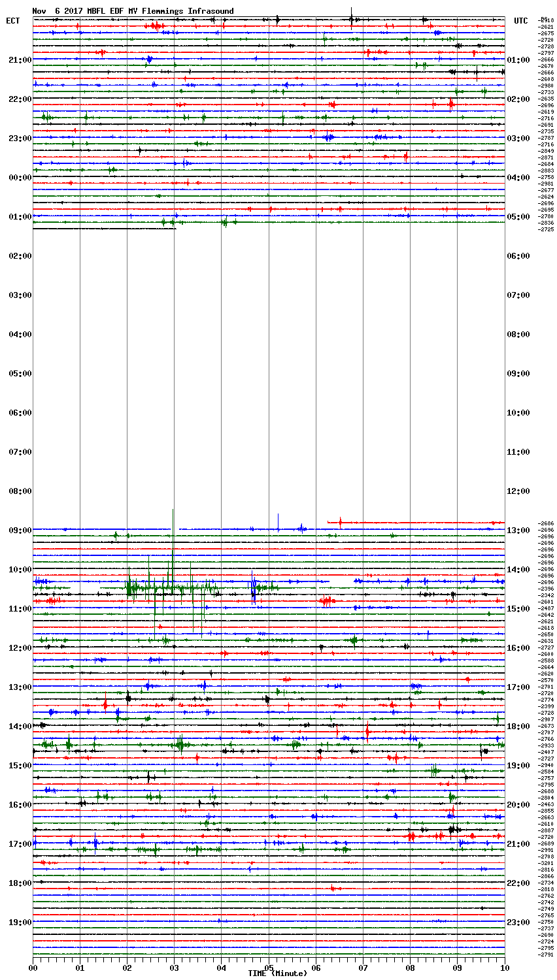
Task: Click the 19:00 label on the ECT axis
Action: [20, 923]
